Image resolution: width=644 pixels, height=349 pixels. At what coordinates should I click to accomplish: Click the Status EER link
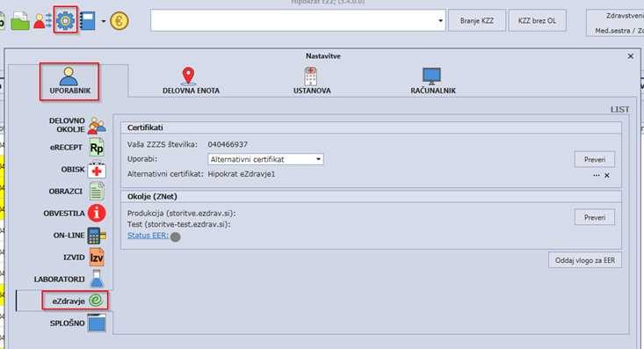148,236
